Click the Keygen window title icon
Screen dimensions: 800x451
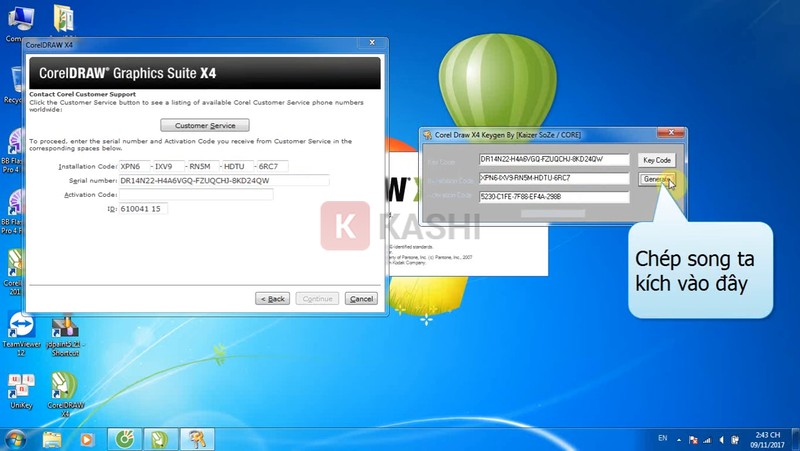coord(428,135)
